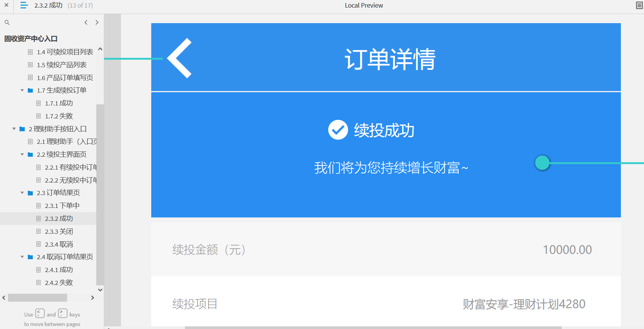Viewport: 644px width, 329px height.
Task: Click the page icon next to 1.4 可续投项目列表
Action: click(x=30, y=52)
